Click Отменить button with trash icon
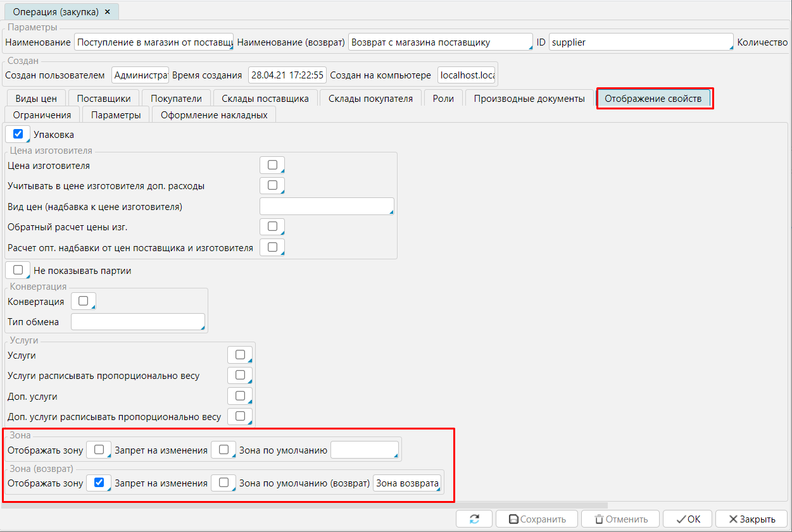 click(620, 519)
